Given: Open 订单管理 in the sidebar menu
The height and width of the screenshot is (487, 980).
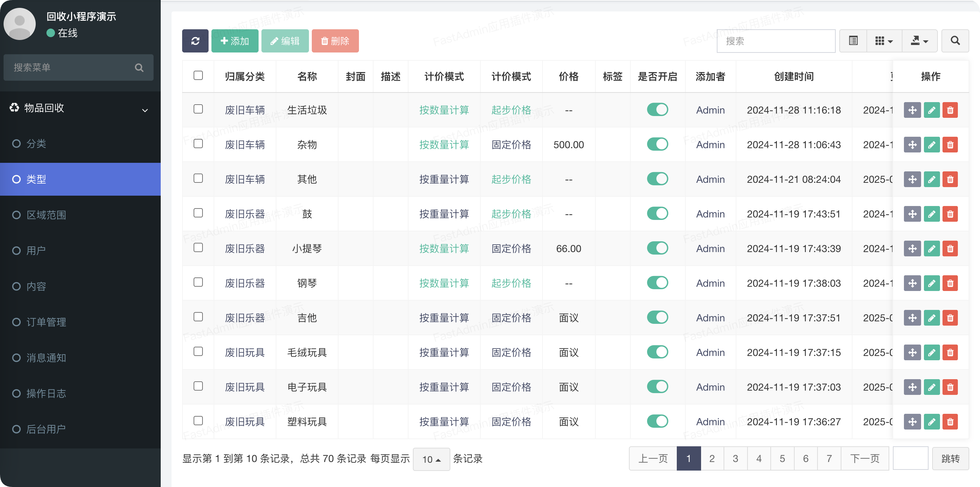Looking at the screenshot, I should point(46,322).
